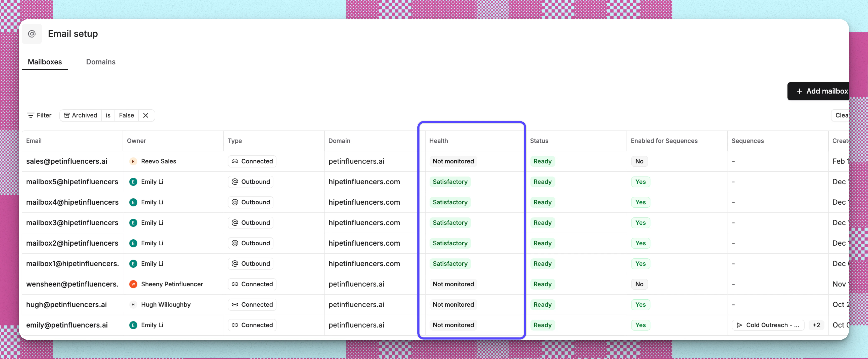Screen dimensions: 868x359
Task: Click the Add mailbox button
Action: [x=823, y=91]
